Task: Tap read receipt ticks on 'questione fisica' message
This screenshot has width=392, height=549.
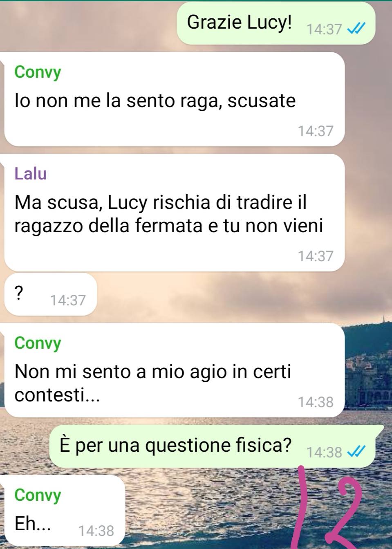Action: (x=355, y=452)
